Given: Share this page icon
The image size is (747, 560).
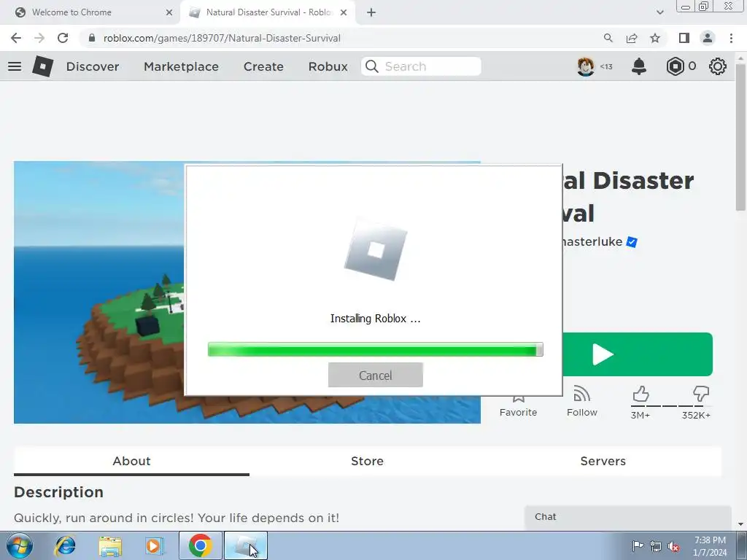Looking at the screenshot, I should 632,38.
